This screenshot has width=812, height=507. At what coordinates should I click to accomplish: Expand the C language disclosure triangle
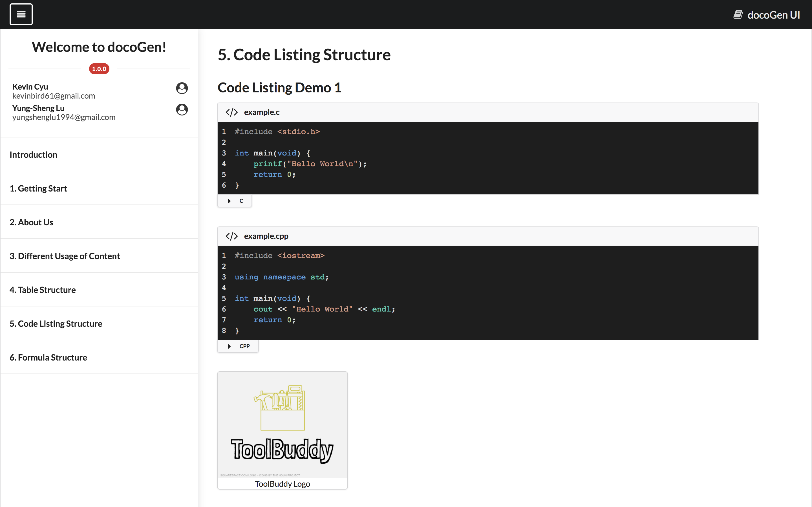click(229, 201)
